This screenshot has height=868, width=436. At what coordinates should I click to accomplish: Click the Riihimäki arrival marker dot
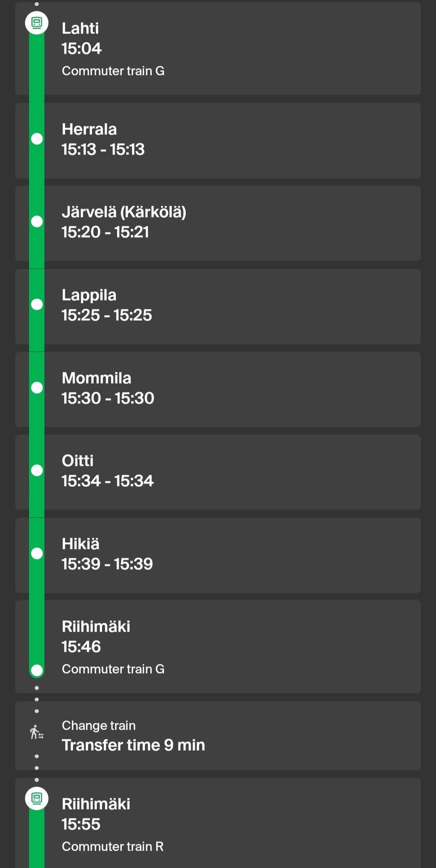click(x=37, y=670)
